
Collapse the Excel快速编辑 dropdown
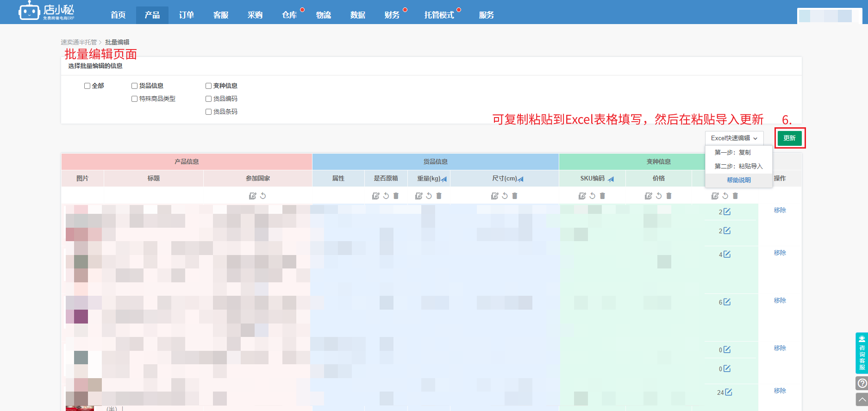734,138
